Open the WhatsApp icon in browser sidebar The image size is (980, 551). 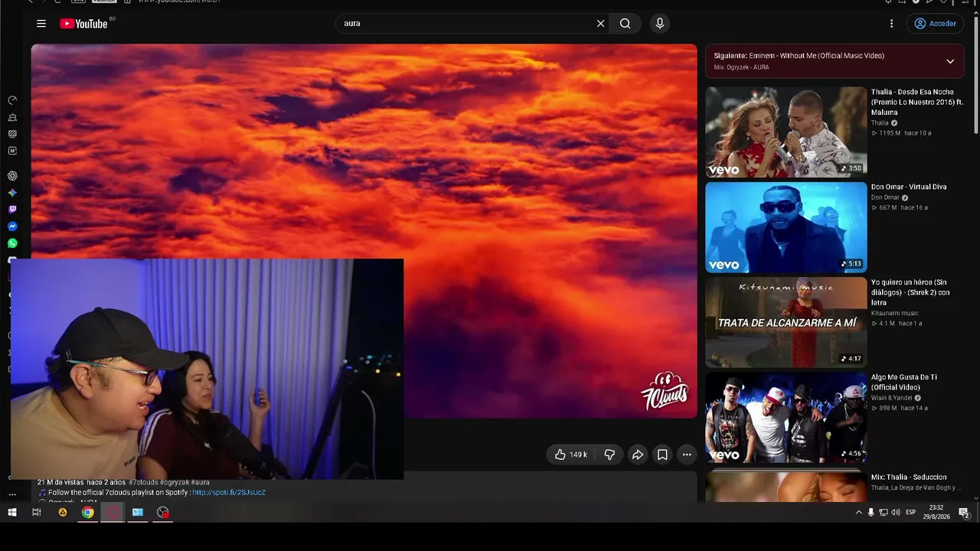click(12, 243)
